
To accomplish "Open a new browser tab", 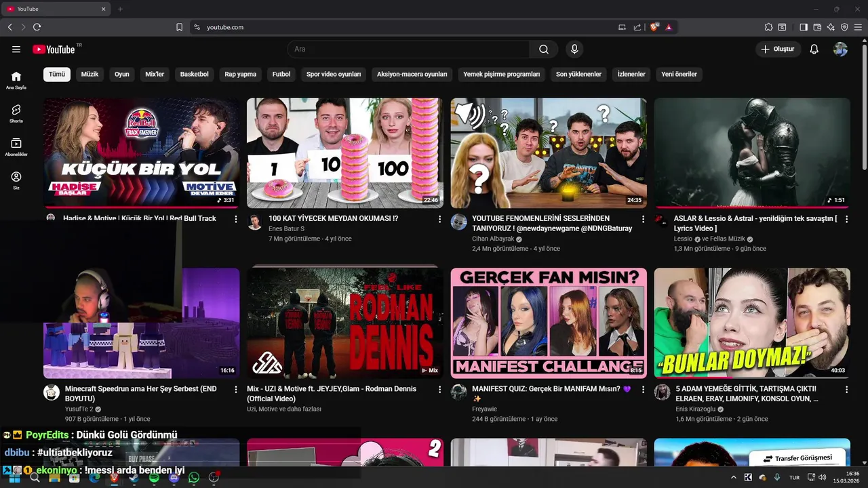I will click(x=120, y=9).
